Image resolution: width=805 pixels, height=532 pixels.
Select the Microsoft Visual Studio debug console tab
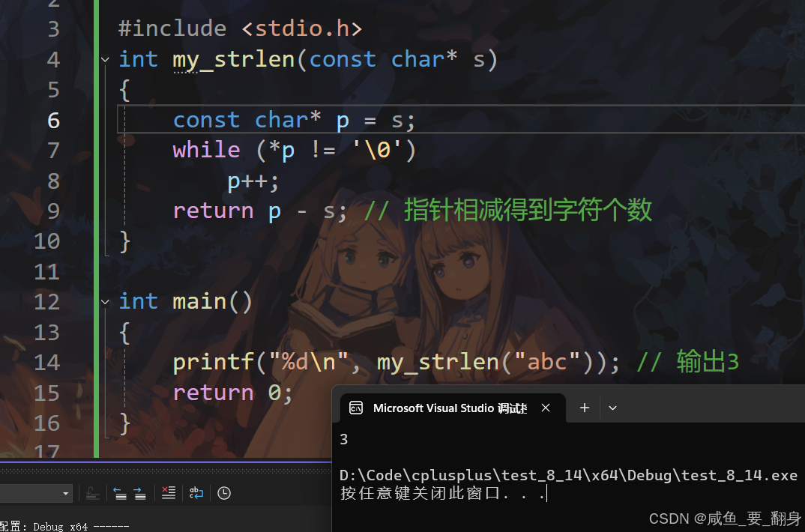point(453,408)
